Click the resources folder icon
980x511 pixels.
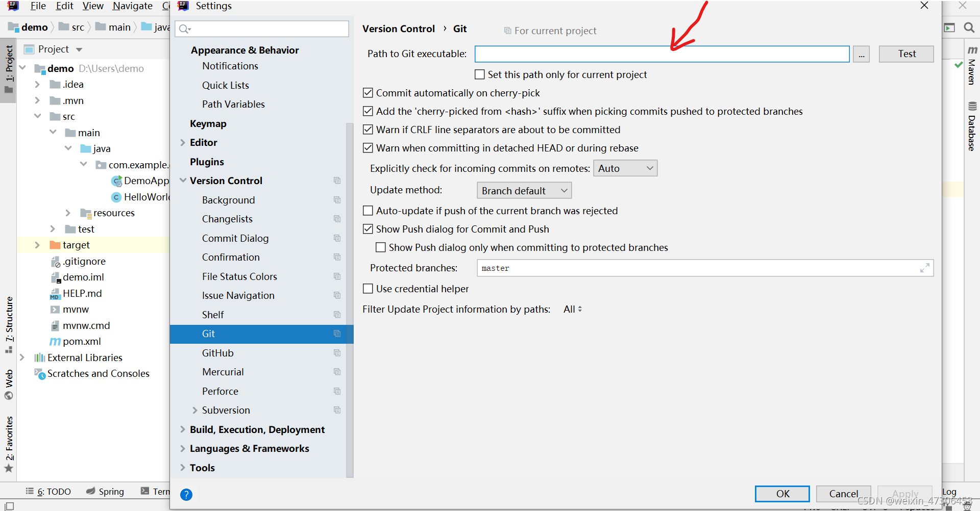[86, 213]
